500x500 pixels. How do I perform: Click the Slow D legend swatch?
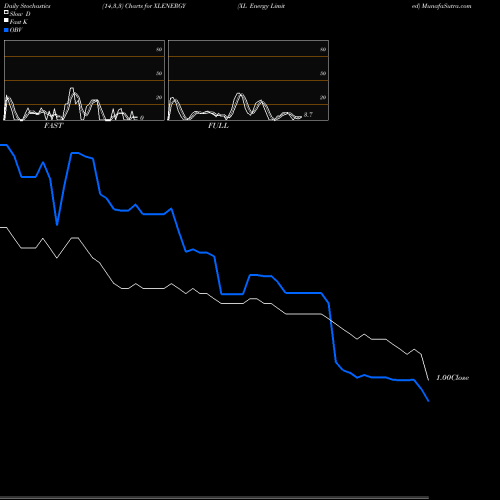(x=6, y=12)
